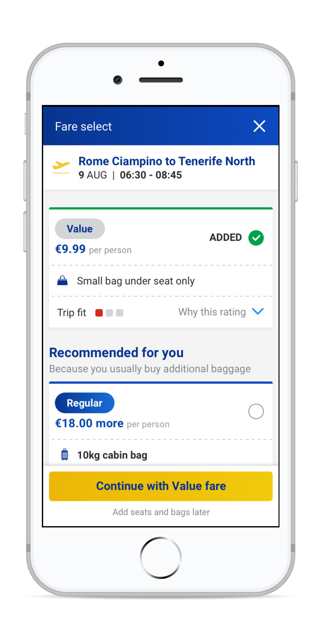The height and width of the screenshot is (644, 322).
Task: Click the Regular fare label badge
Action: point(84,403)
